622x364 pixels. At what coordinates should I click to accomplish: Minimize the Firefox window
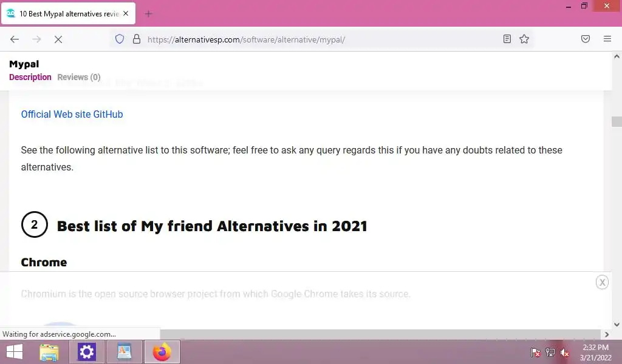569,7
